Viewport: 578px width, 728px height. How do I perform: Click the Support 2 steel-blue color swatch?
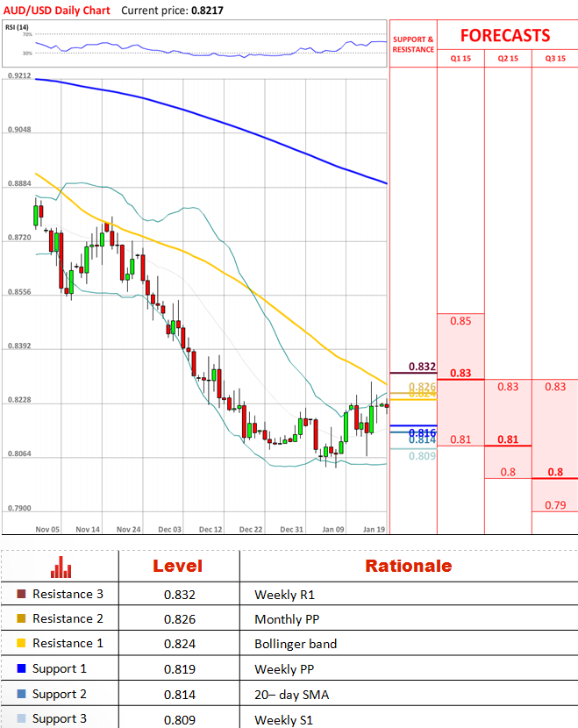(21, 694)
